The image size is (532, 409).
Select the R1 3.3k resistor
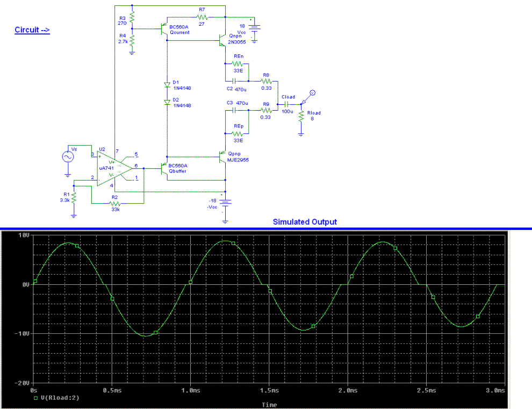point(74,198)
